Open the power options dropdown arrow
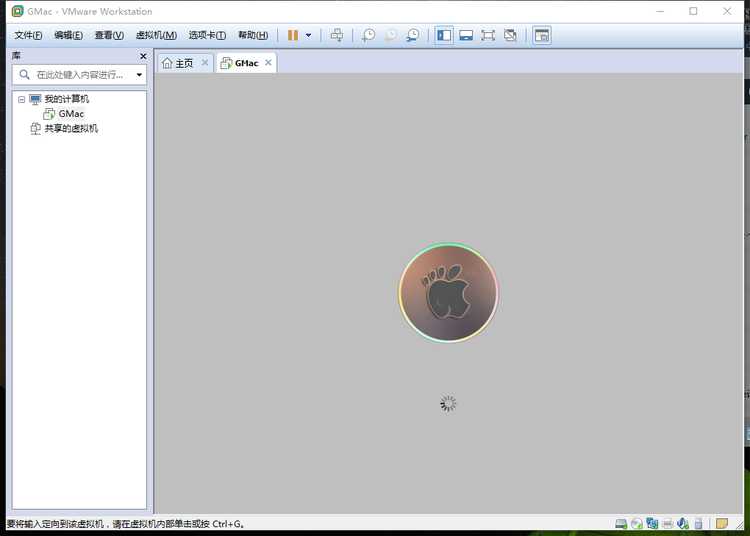The image size is (750, 536). click(309, 35)
